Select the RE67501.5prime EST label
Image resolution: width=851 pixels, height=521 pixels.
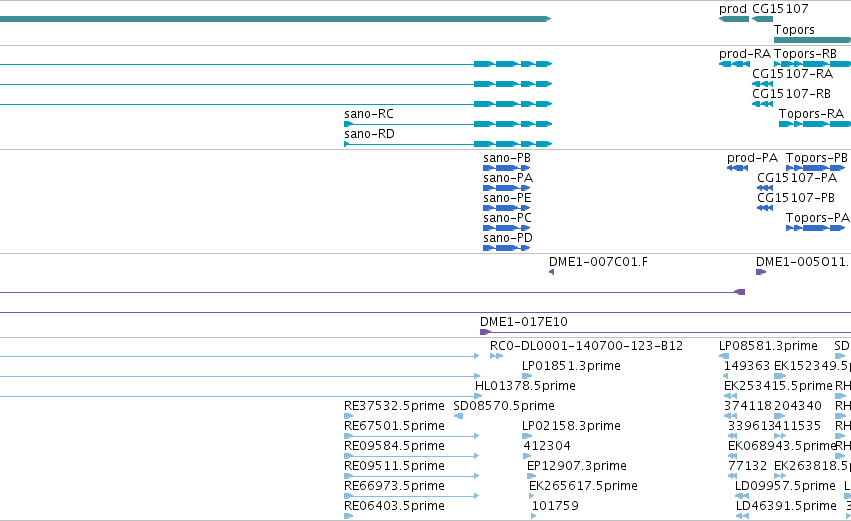click(x=394, y=426)
